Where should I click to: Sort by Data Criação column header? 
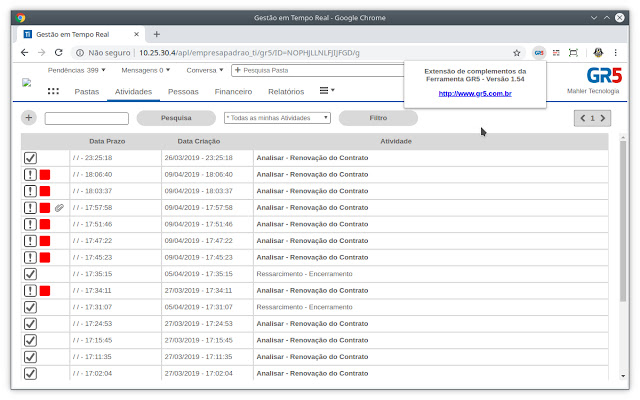199,141
